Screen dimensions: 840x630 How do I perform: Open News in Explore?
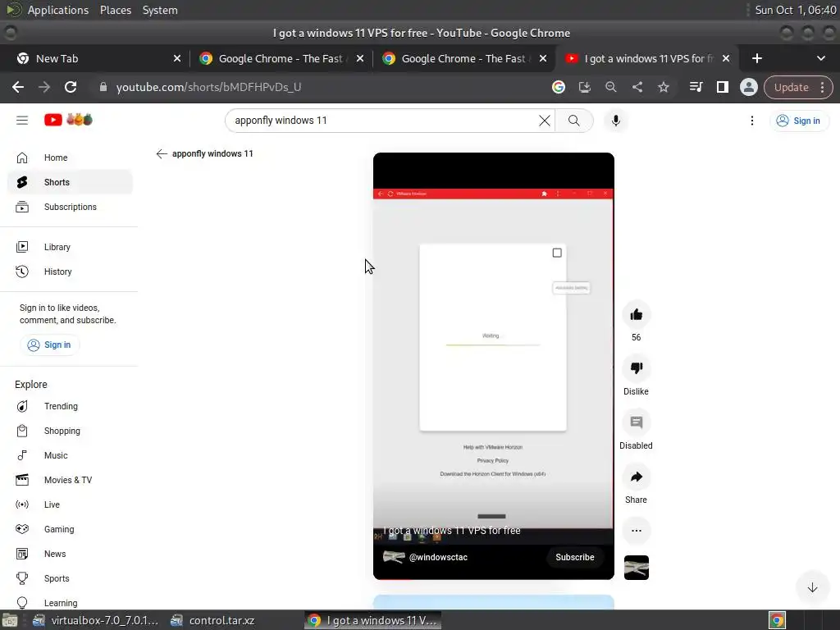[x=70, y=554]
